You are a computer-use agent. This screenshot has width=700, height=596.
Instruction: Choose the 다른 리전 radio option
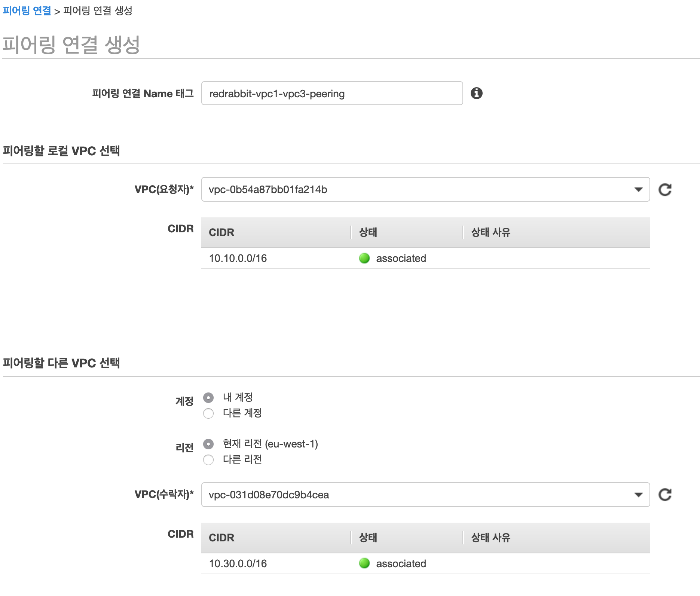(x=208, y=460)
